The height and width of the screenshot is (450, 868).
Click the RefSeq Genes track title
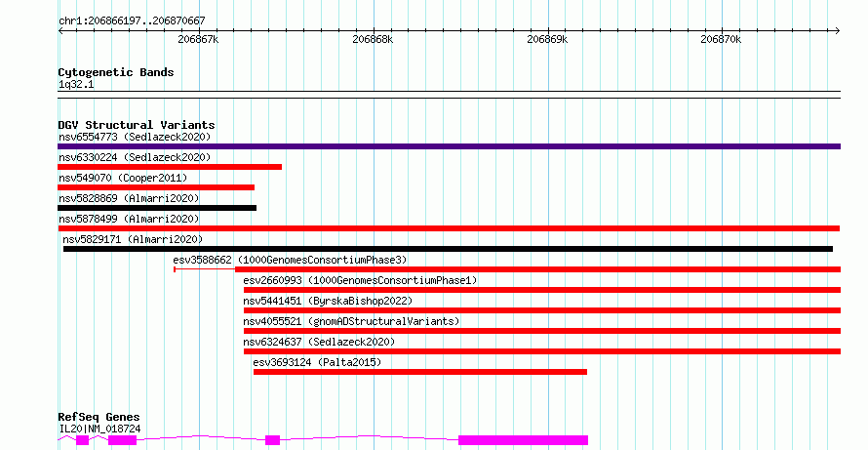[x=99, y=417]
